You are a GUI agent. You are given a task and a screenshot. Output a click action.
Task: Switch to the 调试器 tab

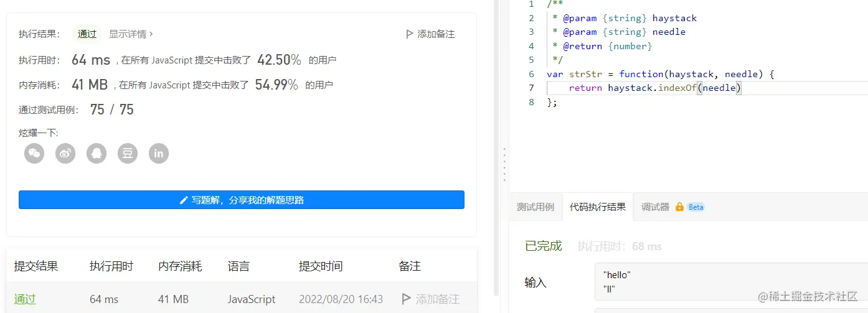pos(655,207)
